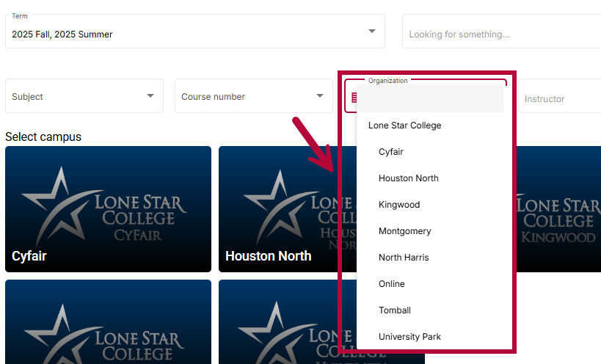The height and width of the screenshot is (364, 601).
Task: Open the Kingwood campus card
Action: point(559,209)
